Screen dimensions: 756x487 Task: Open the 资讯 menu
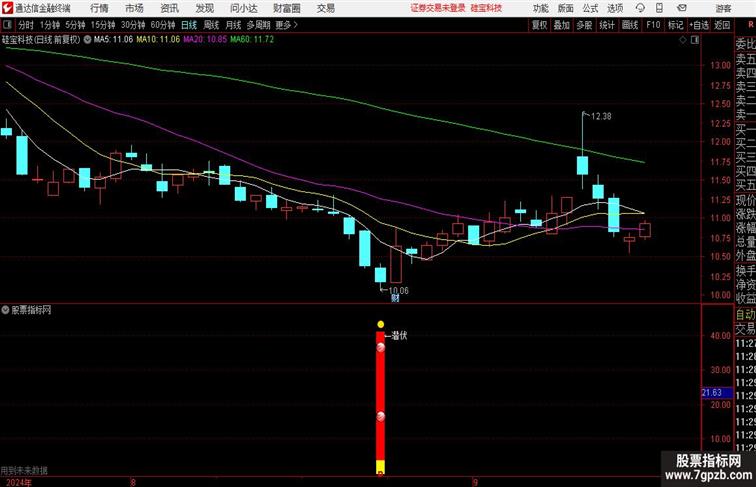click(x=169, y=8)
